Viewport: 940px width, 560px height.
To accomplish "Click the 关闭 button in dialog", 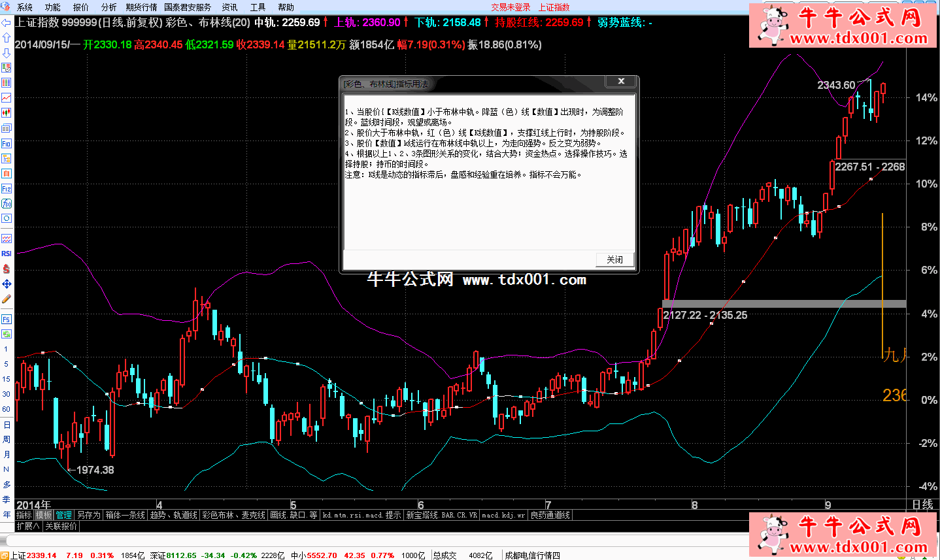I will [614, 259].
